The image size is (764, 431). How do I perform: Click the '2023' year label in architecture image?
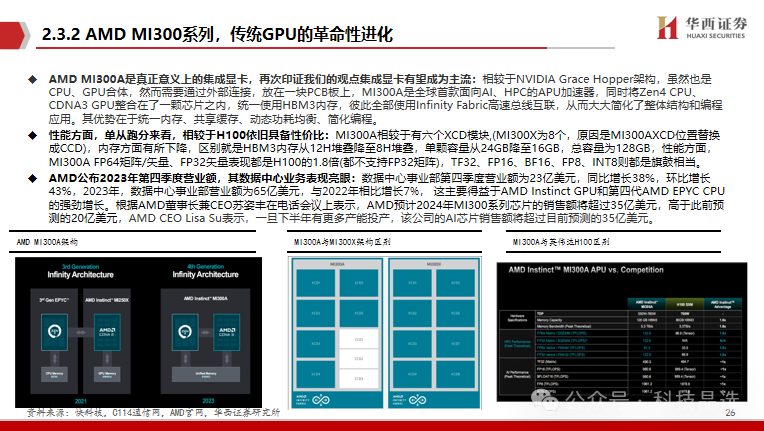point(208,401)
